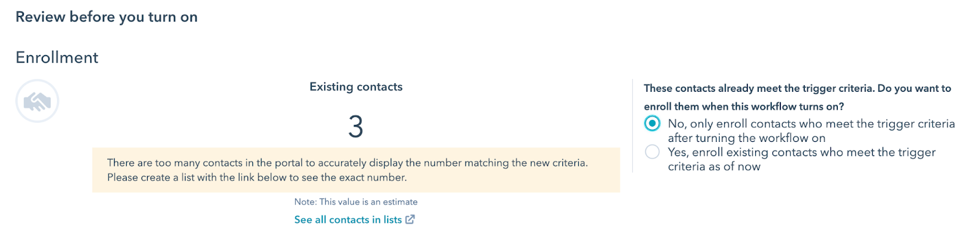Click the yellow too-many-contacts warning banner
Viewport: 980px width, 238px height.
pos(356,169)
